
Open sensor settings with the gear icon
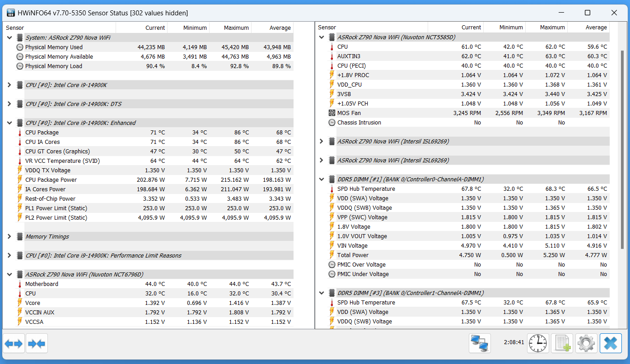pos(586,344)
